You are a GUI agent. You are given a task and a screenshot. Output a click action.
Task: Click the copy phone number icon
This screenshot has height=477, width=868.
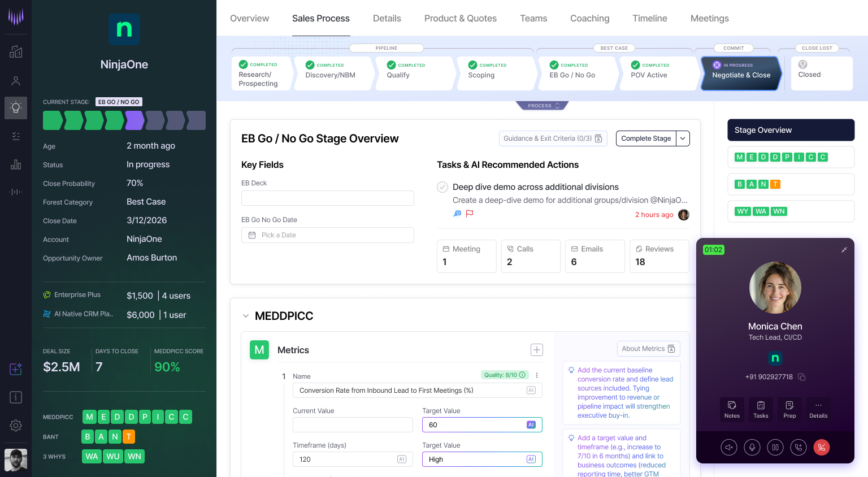point(801,377)
